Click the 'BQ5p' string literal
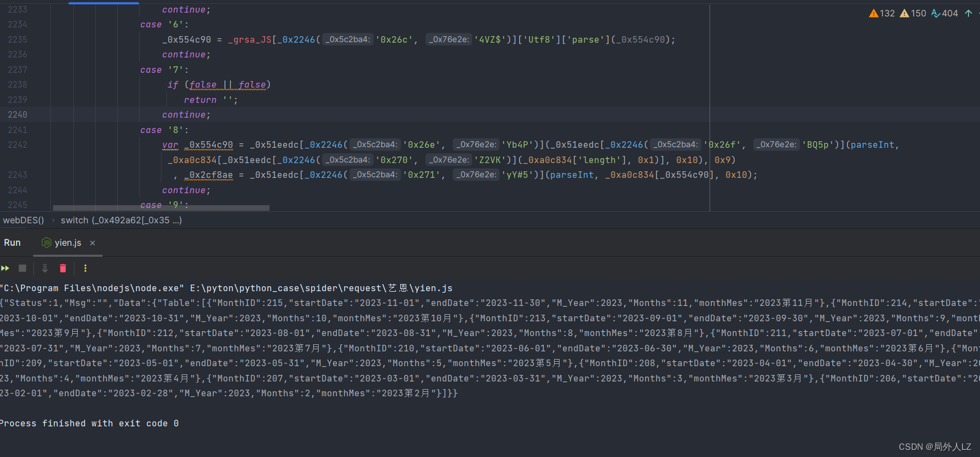This screenshot has width=980, height=457. (818, 145)
